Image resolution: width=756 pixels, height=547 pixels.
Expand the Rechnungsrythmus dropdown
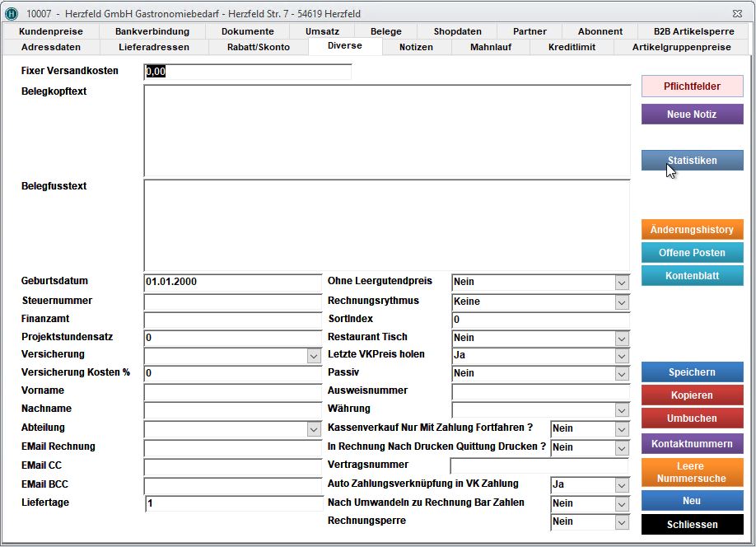pos(622,302)
